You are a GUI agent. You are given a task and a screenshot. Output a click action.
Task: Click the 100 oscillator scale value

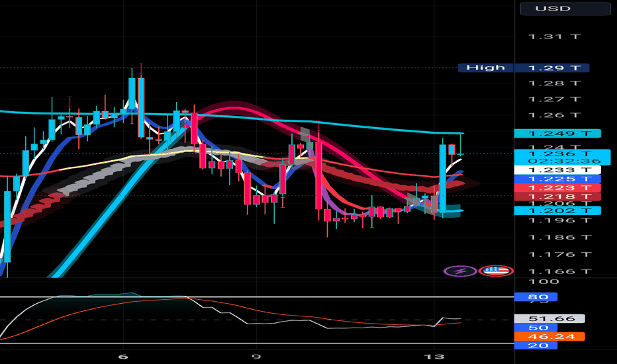(544, 281)
